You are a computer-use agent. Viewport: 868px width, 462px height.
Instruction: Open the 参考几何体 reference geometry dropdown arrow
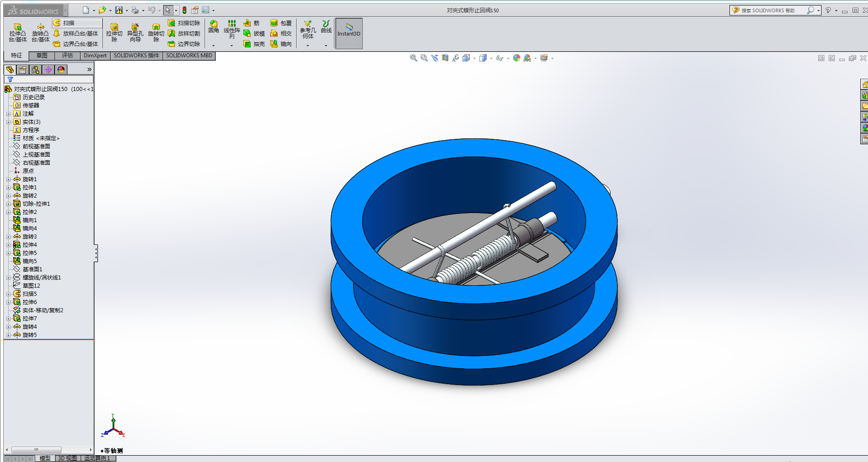pos(308,46)
